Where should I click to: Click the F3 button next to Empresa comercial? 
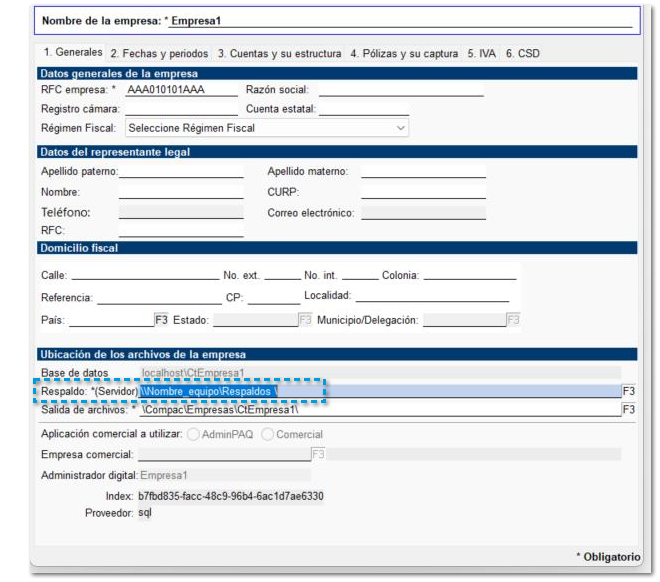[x=319, y=454]
